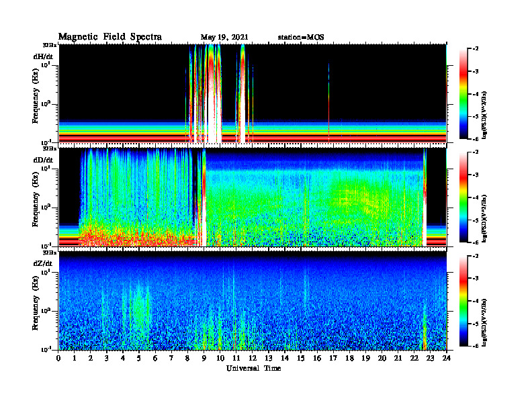
Task: Click hour label "23" on the time axis
Action: [x=430, y=359]
